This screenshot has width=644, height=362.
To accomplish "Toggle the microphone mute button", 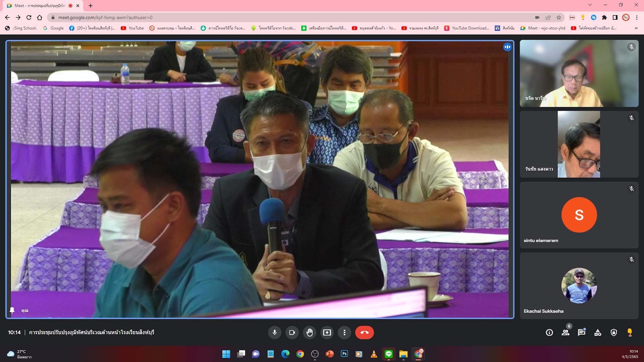I will tap(274, 332).
